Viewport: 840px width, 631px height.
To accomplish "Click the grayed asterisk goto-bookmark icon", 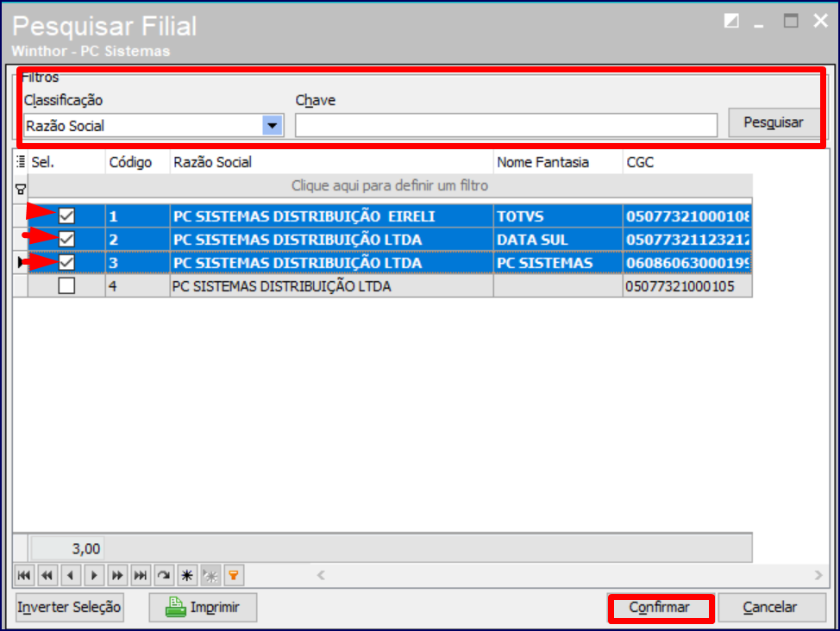I will coord(210,576).
